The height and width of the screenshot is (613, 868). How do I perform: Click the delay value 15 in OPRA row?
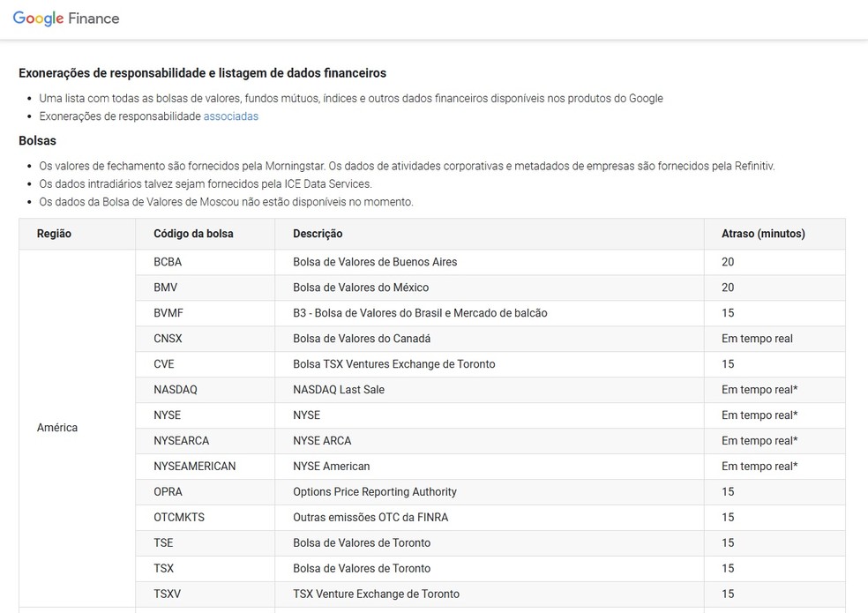coord(728,492)
